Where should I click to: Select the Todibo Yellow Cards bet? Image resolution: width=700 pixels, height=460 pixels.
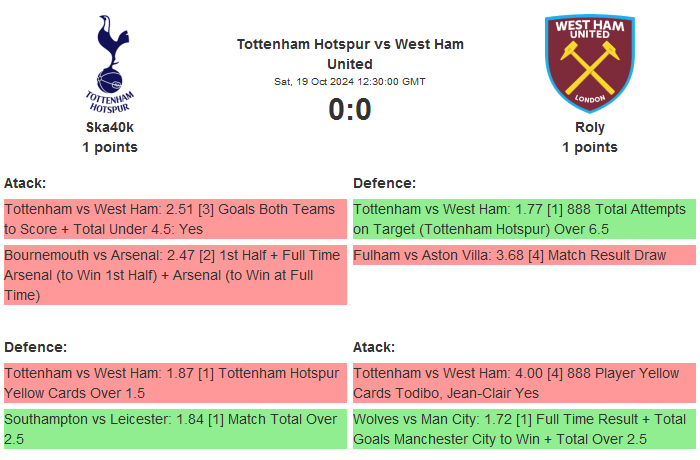[524, 381]
